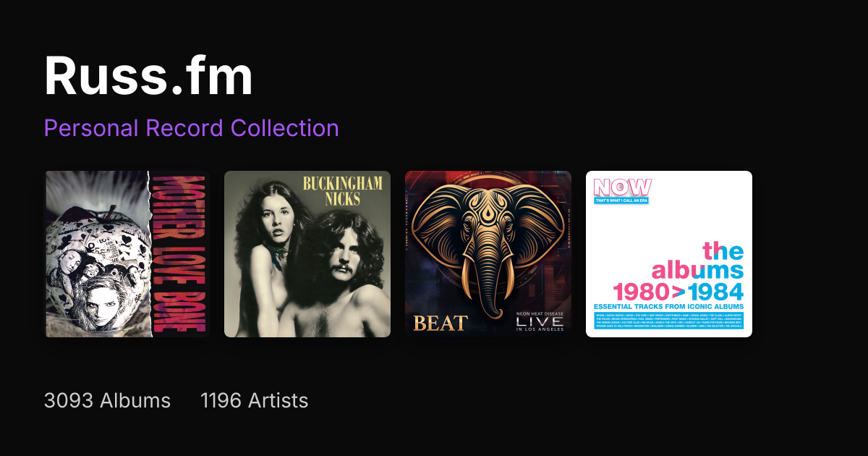Select the Beat elephant album cover
868x456 pixels.
coord(488,254)
